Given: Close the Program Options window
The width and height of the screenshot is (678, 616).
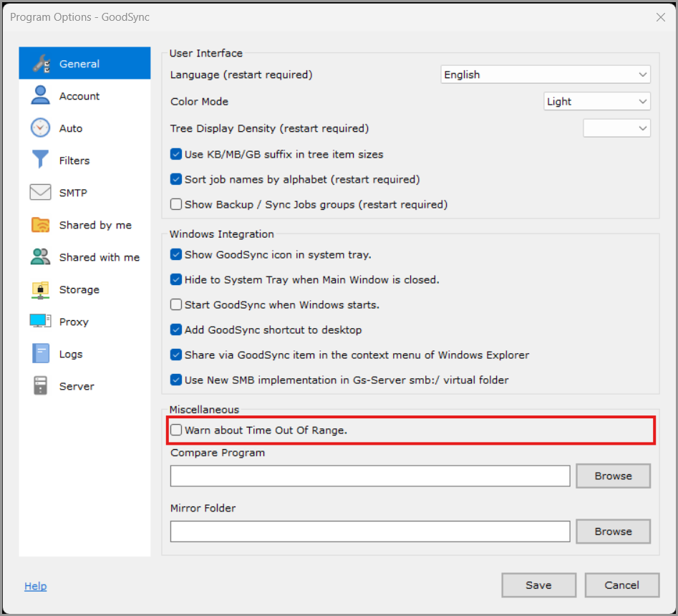Looking at the screenshot, I should 660,17.
